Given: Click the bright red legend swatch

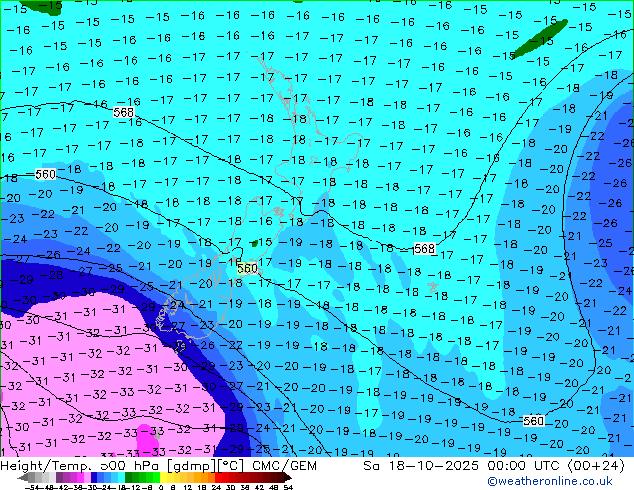Looking at the screenshot, I should click(x=218, y=477).
